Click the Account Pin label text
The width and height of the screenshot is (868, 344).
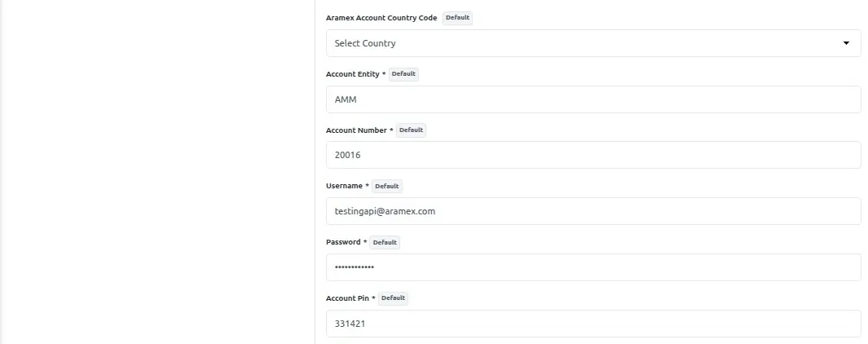point(347,298)
